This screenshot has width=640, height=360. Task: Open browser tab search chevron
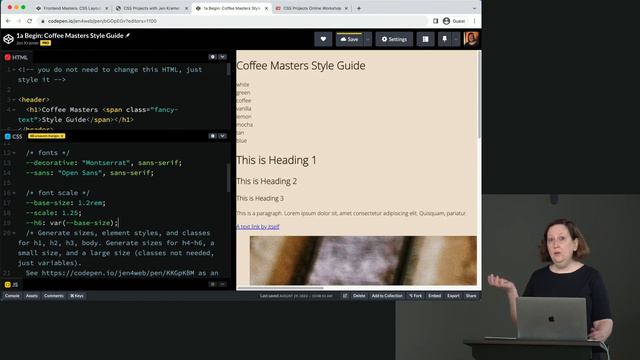tap(474, 8)
